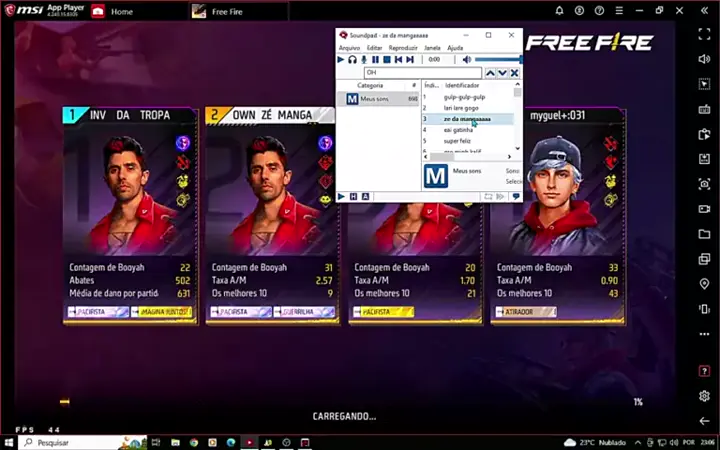The width and height of the screenshot is (720, 450).
Task: Mute the Soundpad volume speaker
Action: coord(467,60)
